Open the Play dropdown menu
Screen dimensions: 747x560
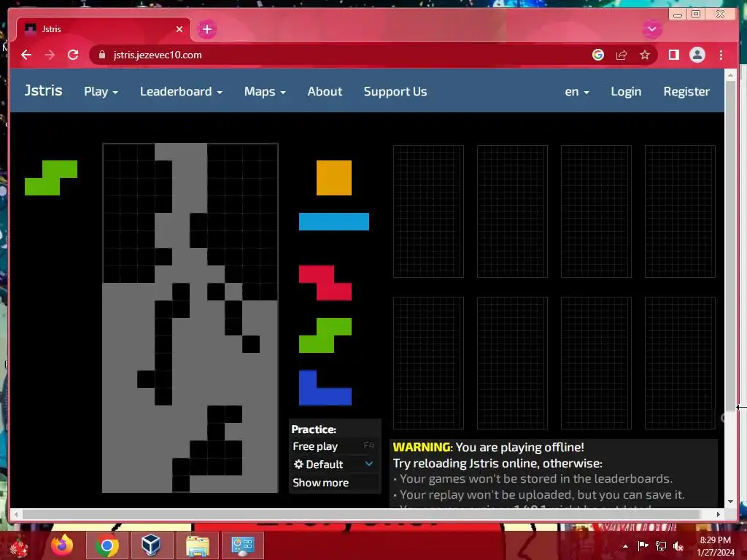(x=101, y=91)
